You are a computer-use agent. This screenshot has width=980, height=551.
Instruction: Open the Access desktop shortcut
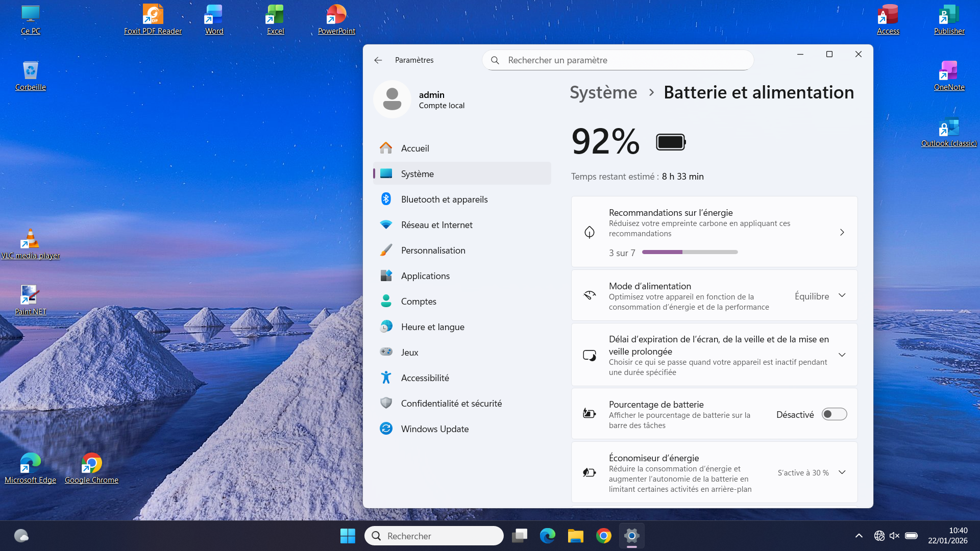coord(888,19)
